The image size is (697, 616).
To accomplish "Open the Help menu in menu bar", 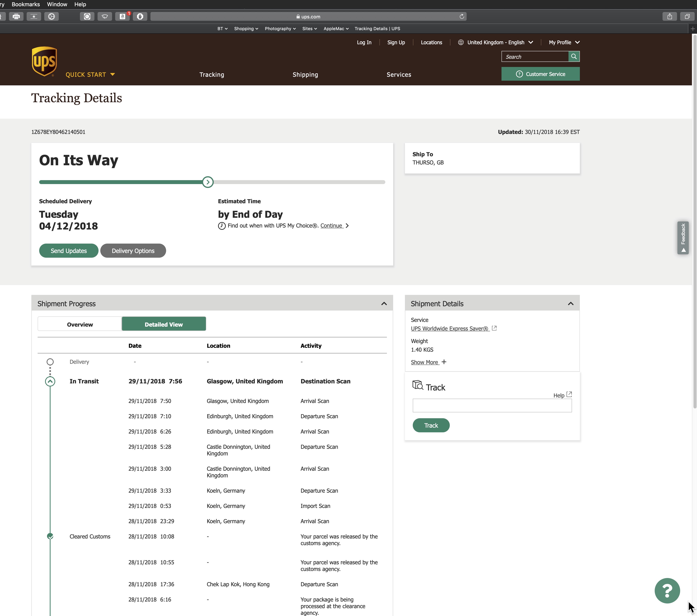I will (x=80, y=5).
